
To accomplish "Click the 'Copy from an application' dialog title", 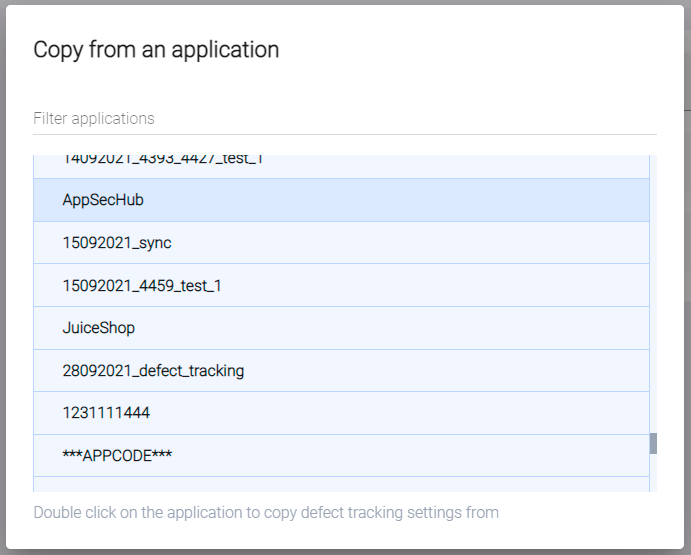I will pos(156,49).
